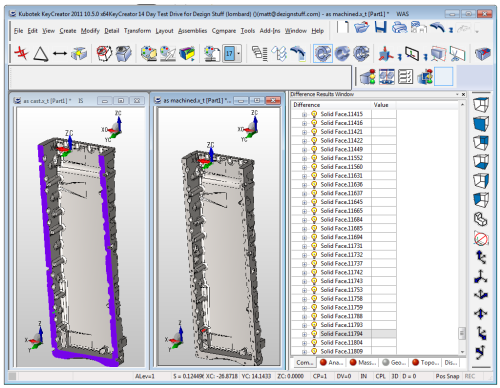Click the New file icon

coord(342,27)
